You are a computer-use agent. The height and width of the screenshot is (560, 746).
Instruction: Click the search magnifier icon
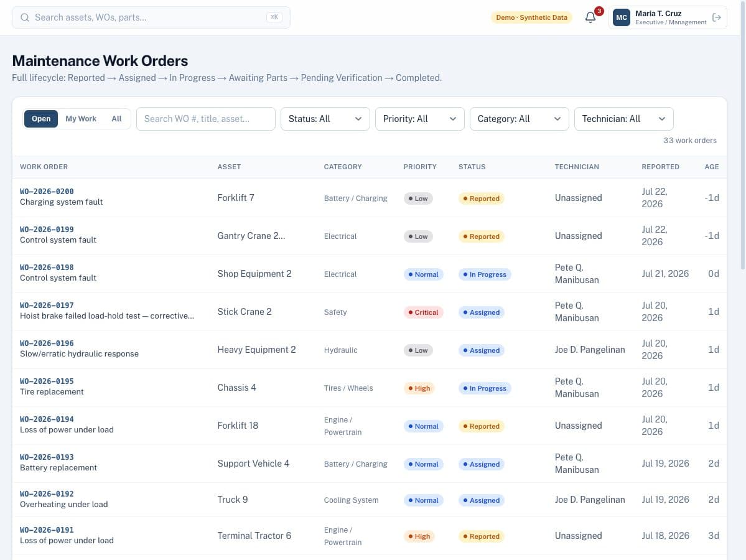click(25, 17)
